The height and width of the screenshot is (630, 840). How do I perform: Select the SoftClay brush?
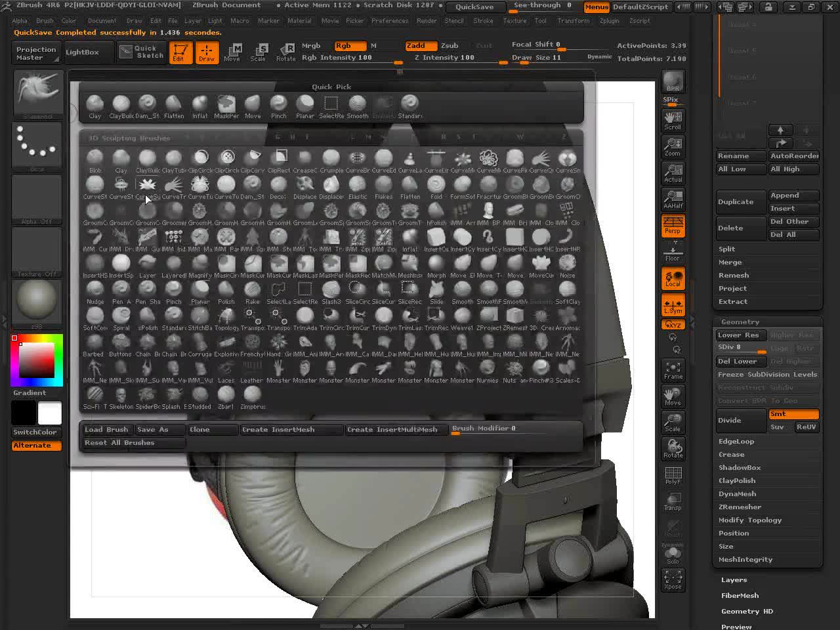tap(568, 293)
